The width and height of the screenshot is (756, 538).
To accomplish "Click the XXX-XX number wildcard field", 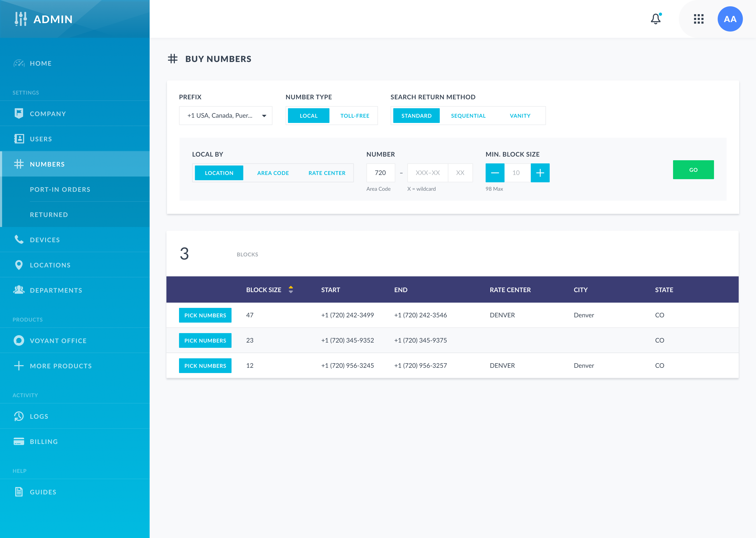I will click(x=427, y=173).
